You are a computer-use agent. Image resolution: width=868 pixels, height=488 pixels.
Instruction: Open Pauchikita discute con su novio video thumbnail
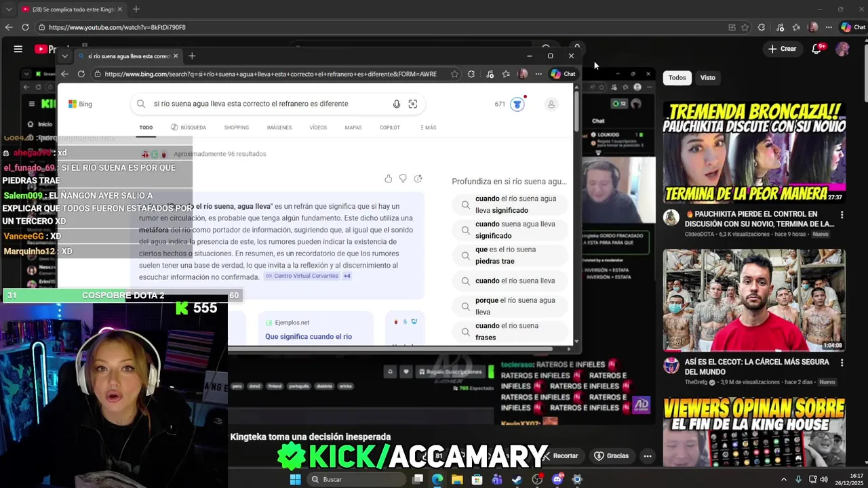coord(754,152)
